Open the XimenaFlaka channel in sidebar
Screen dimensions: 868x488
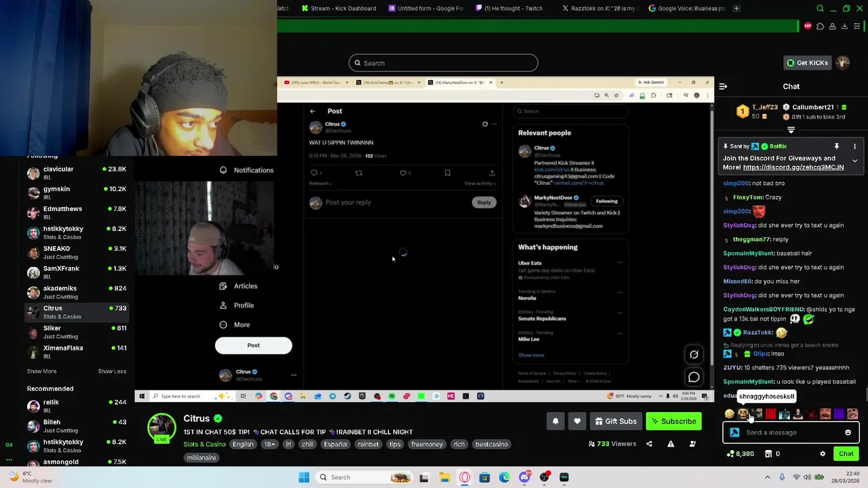coord(77,352)
